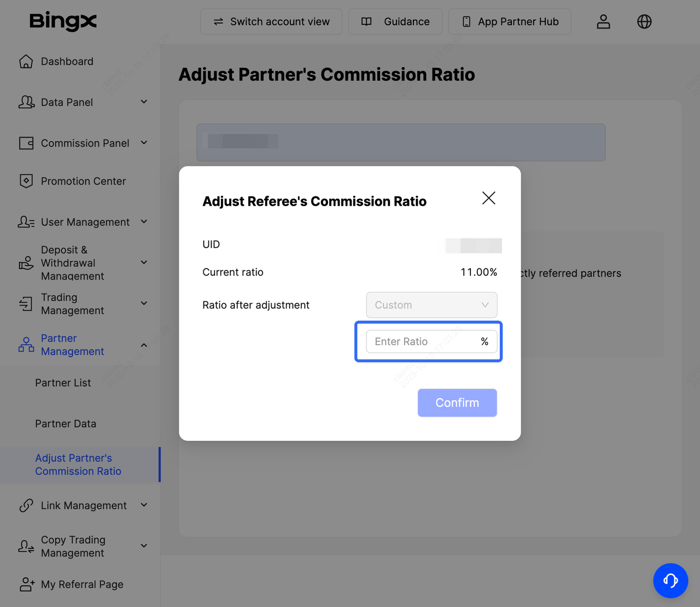Open the Custom ratio dropdown
This screenshot has height=607, width=700.
click(431, 305)
